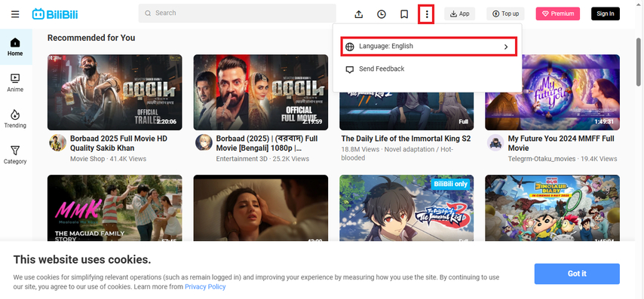This screenshot has width=644, height=299.
Task: Click the globe language icon
Action: click(x=349, y=47)
